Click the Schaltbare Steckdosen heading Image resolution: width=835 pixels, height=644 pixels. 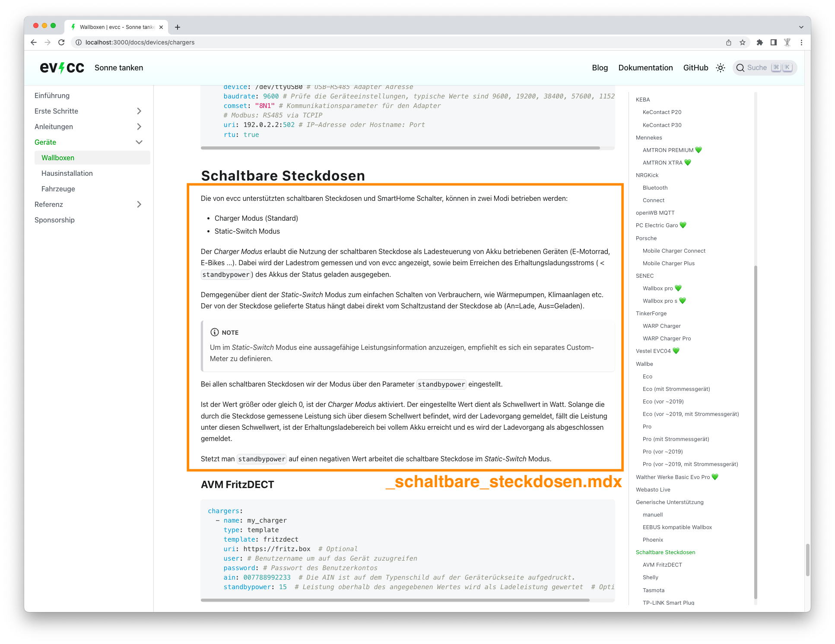click(283, 176)
